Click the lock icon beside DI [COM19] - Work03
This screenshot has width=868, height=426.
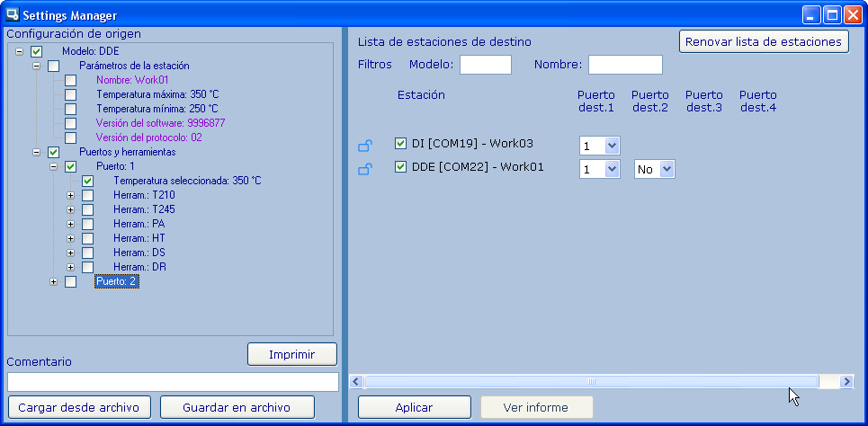pos(365,146)
